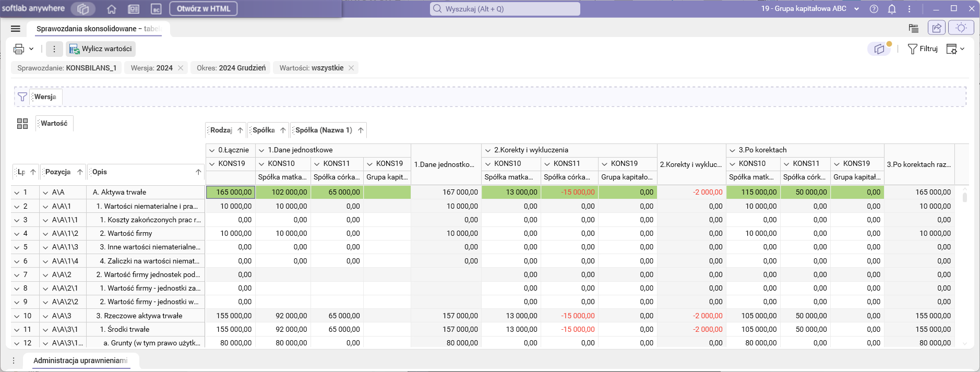Collapse the 1.Dane jednostkowe column group
Screen dimensions: 980x372
[x=261, y=150]
